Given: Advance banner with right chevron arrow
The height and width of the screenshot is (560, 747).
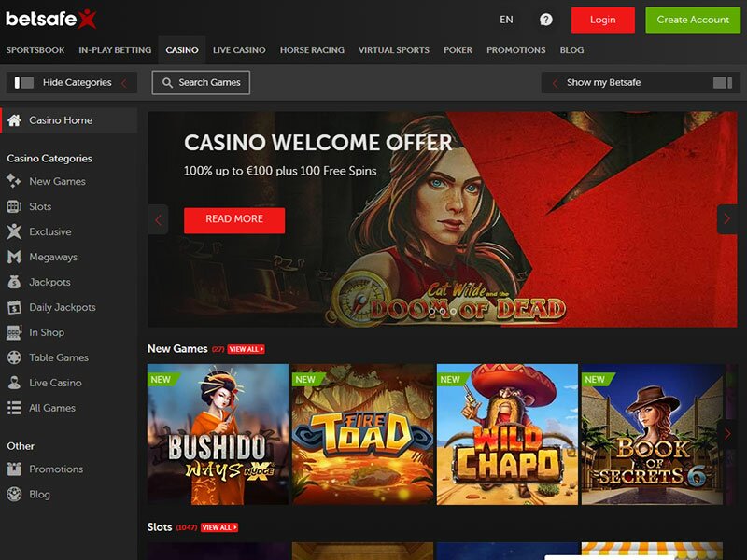Looking at the screenshot, I should (x=727, y=219).
